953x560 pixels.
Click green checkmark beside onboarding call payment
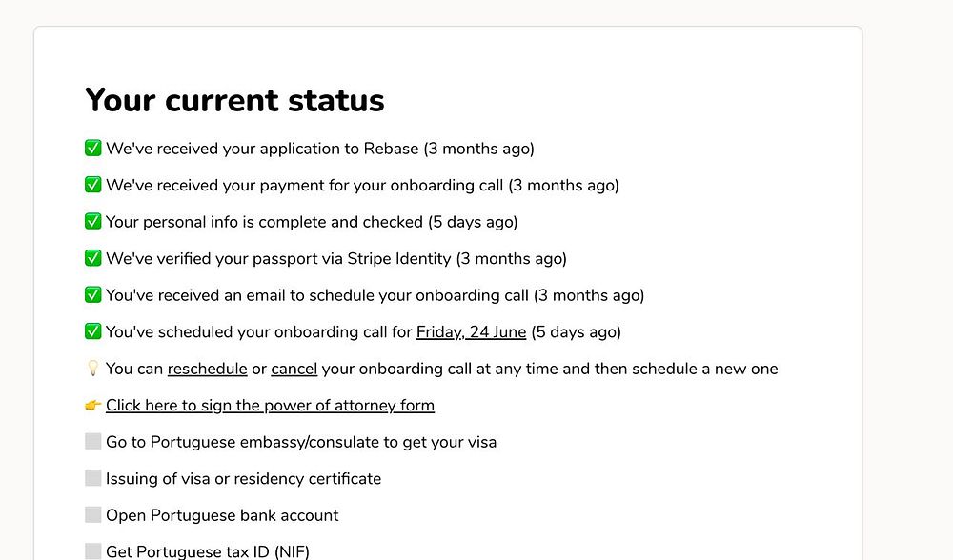pos(93,185)
